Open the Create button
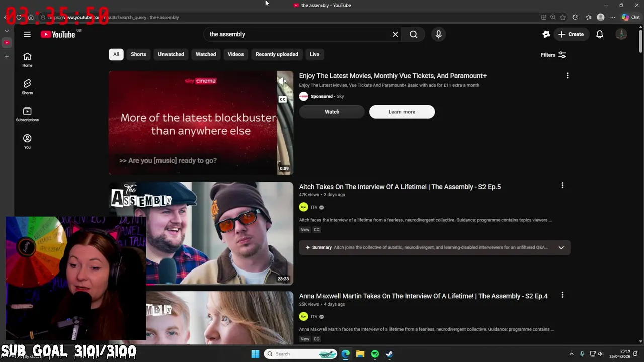The width and height of the screenshot is (644, 362). (571, 34)
